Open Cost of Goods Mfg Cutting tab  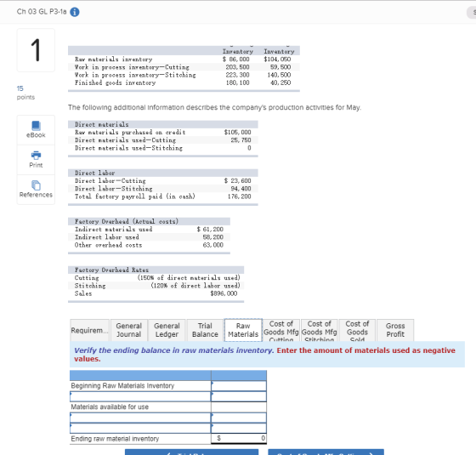281,330
